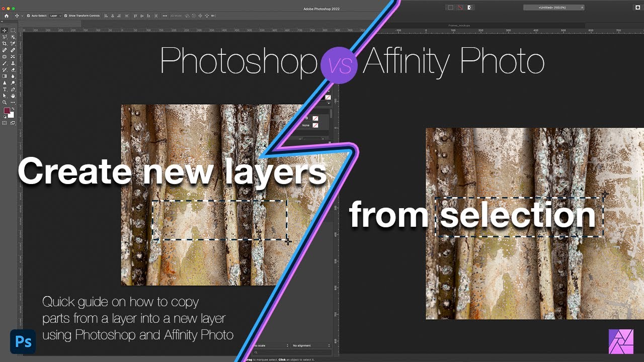
Task: Select the Pen tool in Photoshop
Action: pyautogui.click(x=13, y=89)
